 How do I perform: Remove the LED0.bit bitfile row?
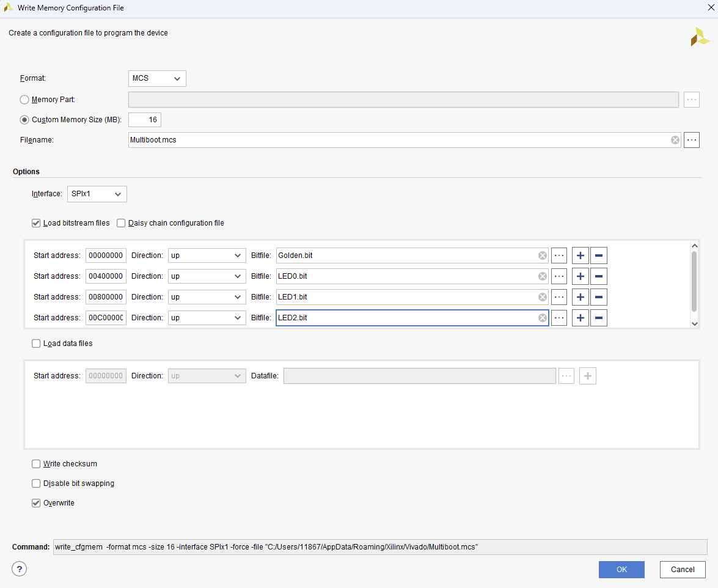click(x=599, y=276)
